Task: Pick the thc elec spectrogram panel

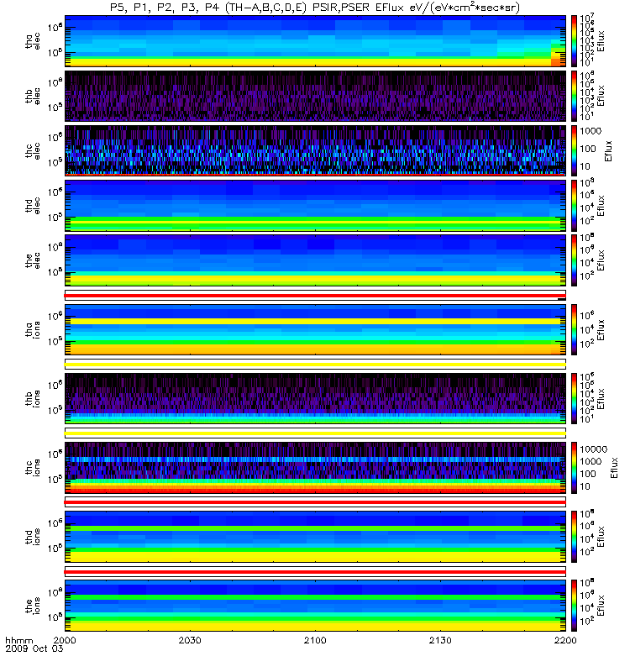Action: pos(315,151)
